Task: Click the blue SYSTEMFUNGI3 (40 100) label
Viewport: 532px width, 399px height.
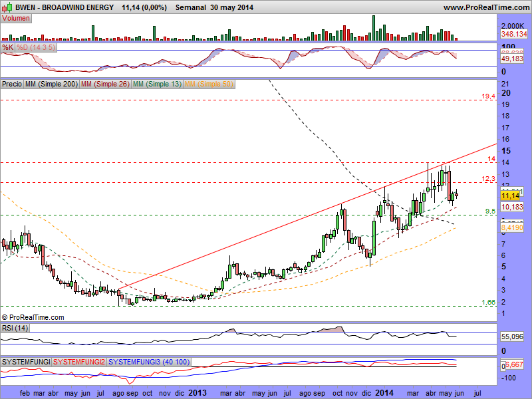Action: coord(149,362)
